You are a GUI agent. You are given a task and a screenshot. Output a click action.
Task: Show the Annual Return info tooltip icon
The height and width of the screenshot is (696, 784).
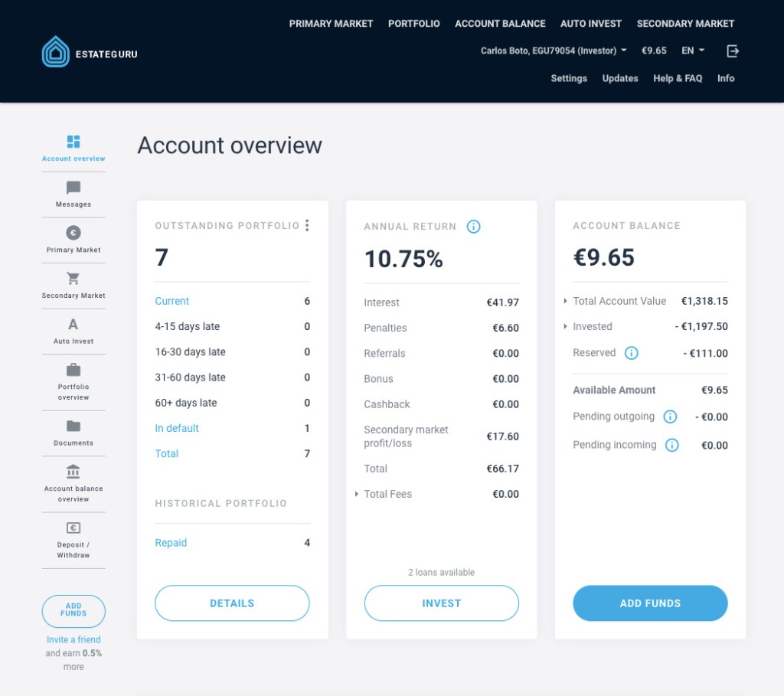coord(473,227)
